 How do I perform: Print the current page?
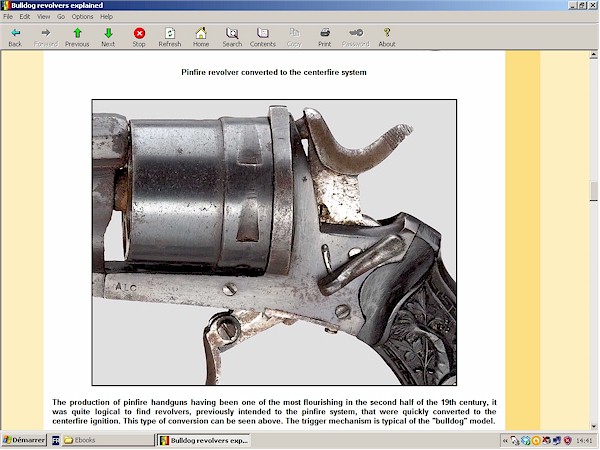(325, 38)
